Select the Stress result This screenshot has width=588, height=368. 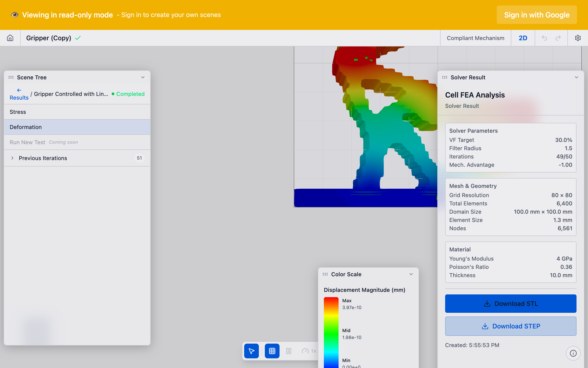[77, 112]
